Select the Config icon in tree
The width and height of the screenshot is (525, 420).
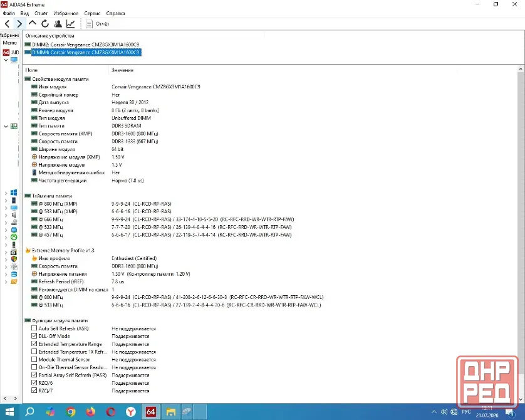[x=14, y=267]
